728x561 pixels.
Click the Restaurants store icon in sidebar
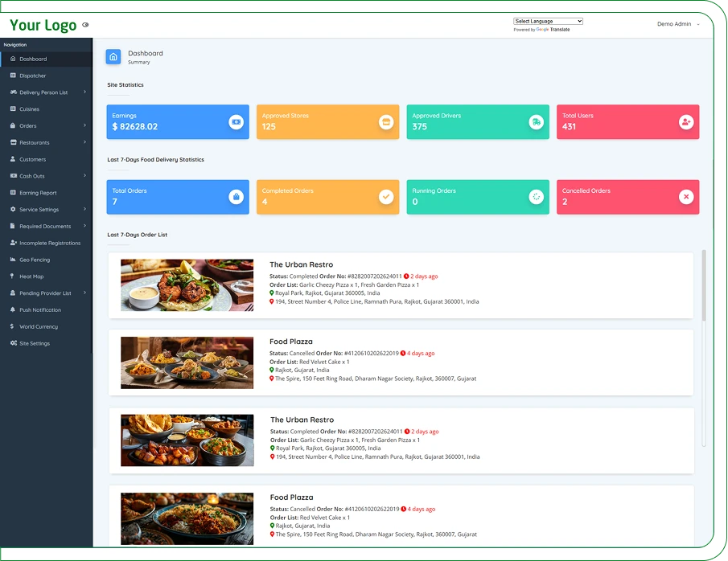(x=14, y=142)
